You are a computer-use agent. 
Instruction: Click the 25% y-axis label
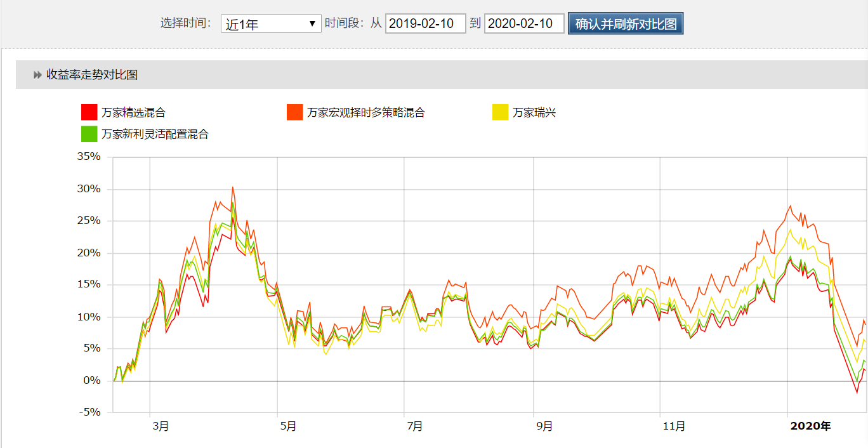click(89, 220)
